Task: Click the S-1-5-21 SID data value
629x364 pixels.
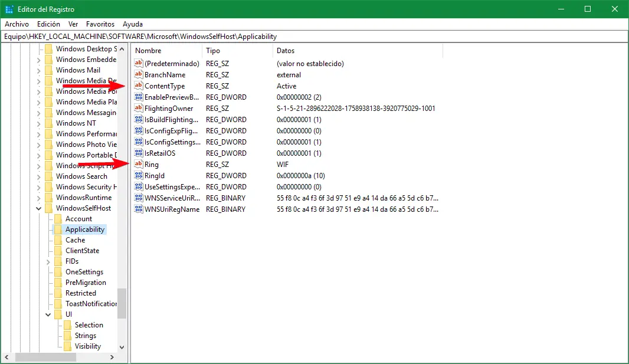Action: [356, 108]
